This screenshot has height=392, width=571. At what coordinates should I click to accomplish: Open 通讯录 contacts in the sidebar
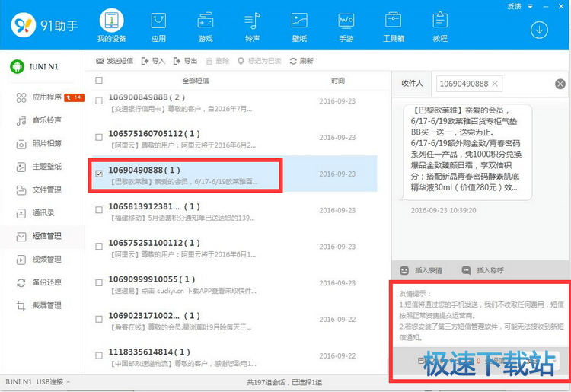35,213
